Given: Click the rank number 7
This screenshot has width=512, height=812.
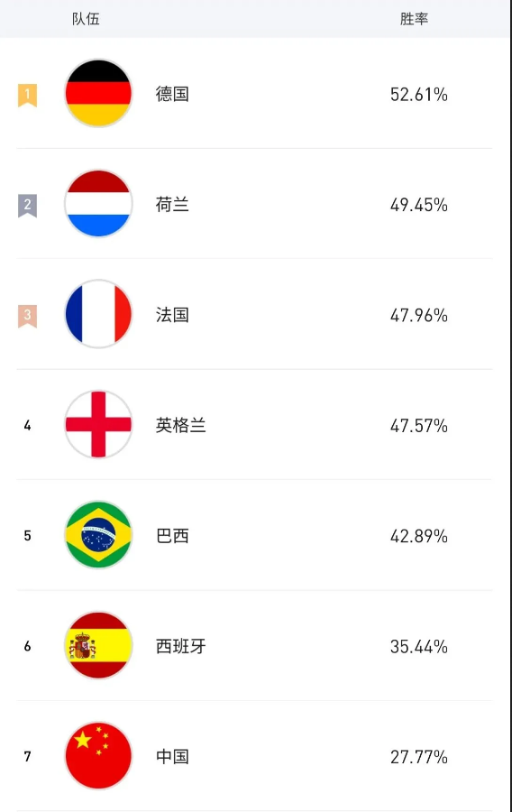Looking at the screenshot, I should click(x=27, y=757).
